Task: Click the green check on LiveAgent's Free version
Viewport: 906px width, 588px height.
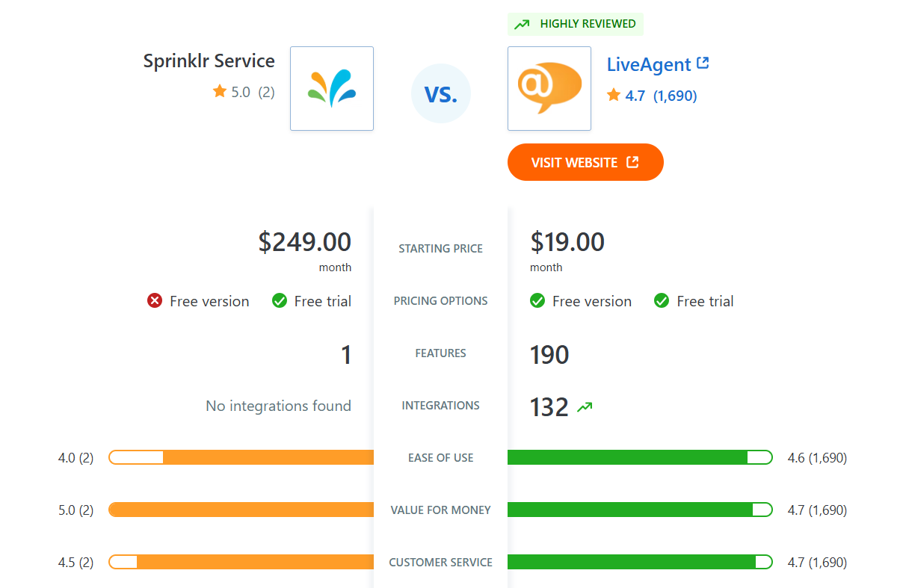Action: tap(537, 300)
